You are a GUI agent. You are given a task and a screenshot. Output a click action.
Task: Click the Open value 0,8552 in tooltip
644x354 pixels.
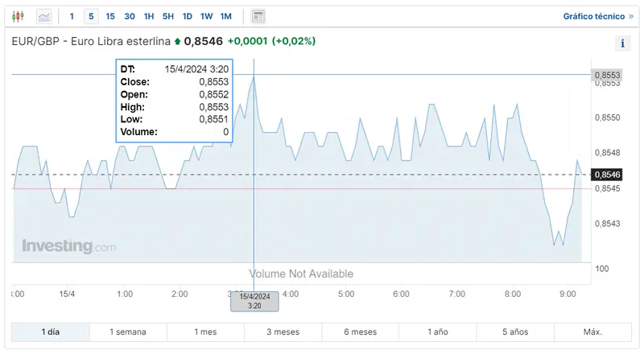tap(213, 94)
